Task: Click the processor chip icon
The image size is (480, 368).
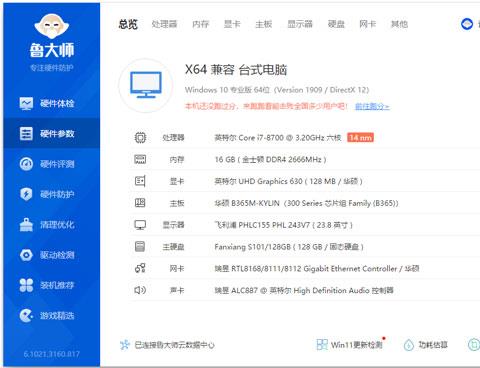Action: [140, 137]
